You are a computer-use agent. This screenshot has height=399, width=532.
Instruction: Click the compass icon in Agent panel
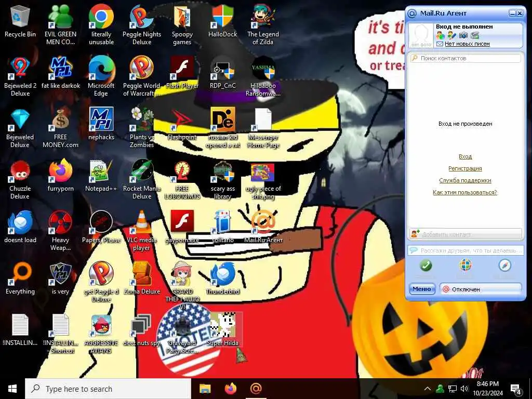click(x=504, y=265)
